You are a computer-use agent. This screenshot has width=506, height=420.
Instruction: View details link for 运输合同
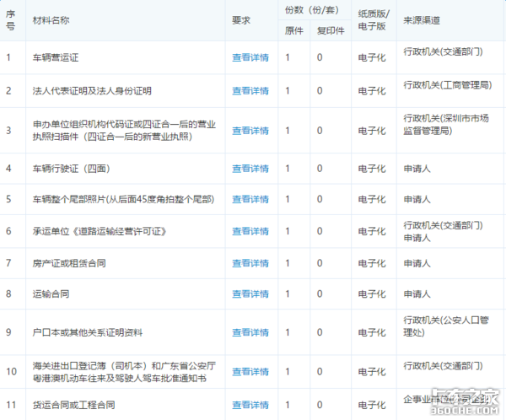pos(250,293)
